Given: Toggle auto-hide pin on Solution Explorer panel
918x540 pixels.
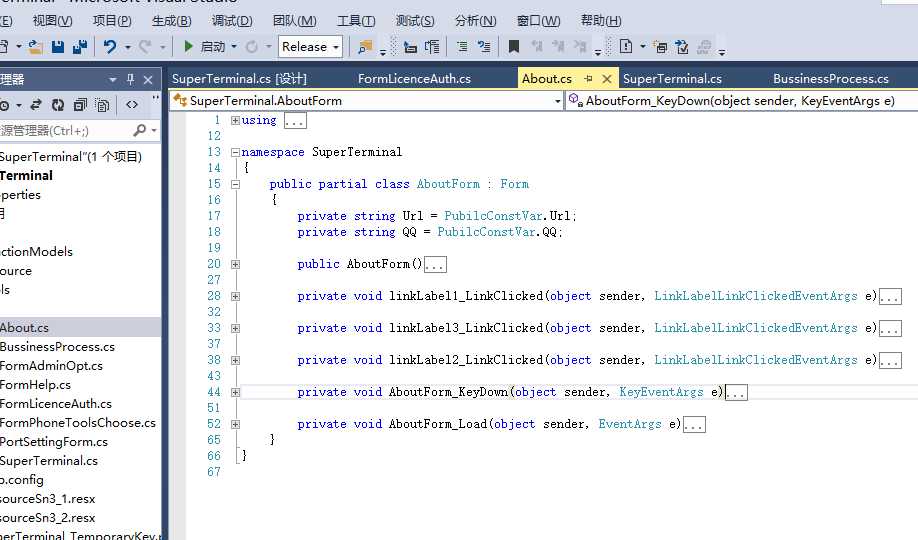Looking at the screenshot, I should point(130,79).
